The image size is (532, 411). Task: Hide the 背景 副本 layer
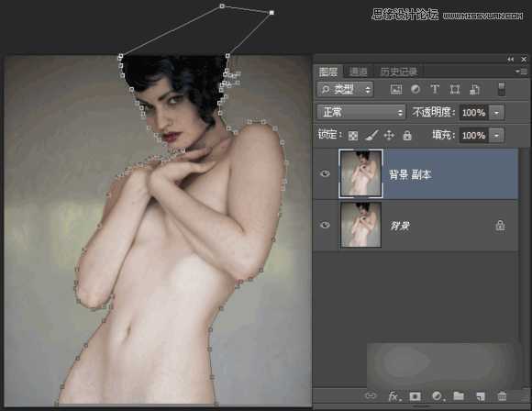click(x=325, y=173)
